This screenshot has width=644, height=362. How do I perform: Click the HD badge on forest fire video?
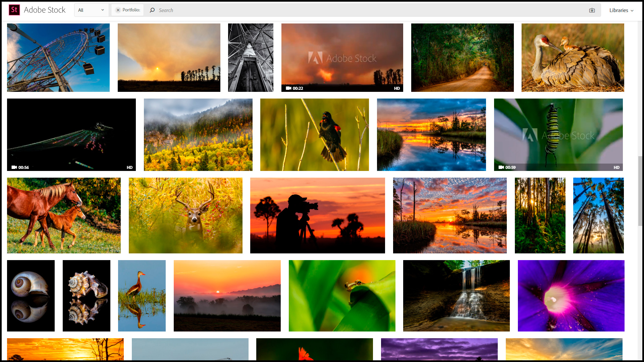(x=395, y=88)
